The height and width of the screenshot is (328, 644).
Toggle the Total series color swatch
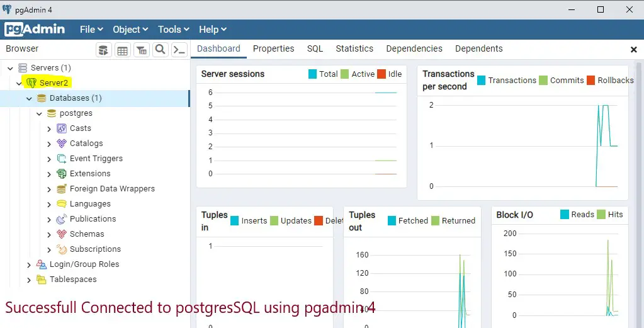pos(312,74)
